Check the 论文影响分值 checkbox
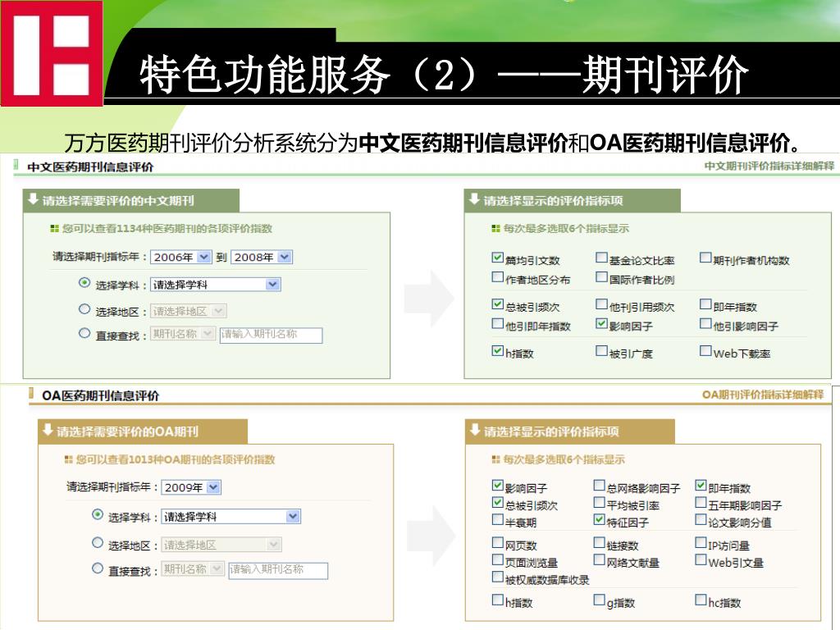The width and height of the screenshot is (840, 630). pyautogui.click(x=701, y=519)
